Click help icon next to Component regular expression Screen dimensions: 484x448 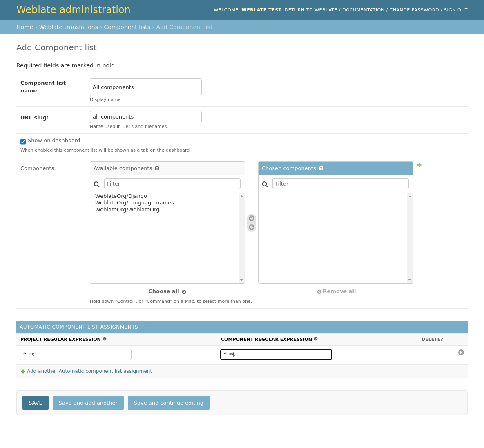coord(316,339)
